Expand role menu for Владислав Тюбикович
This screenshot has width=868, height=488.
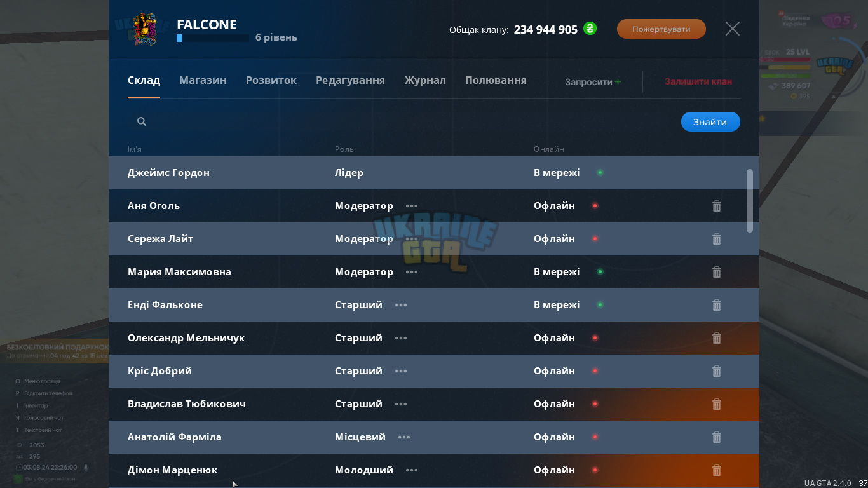(401, 404)
